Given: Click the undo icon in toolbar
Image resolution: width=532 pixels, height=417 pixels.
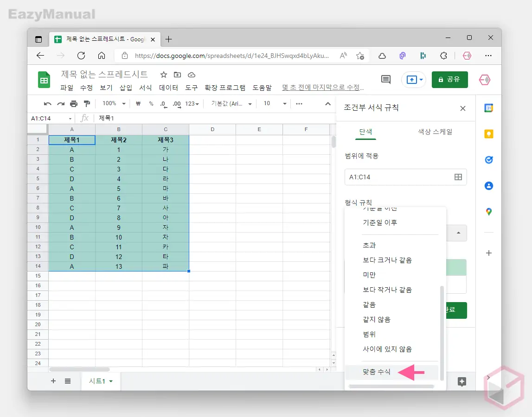Looking at the screenshot, I should [48, 104].
